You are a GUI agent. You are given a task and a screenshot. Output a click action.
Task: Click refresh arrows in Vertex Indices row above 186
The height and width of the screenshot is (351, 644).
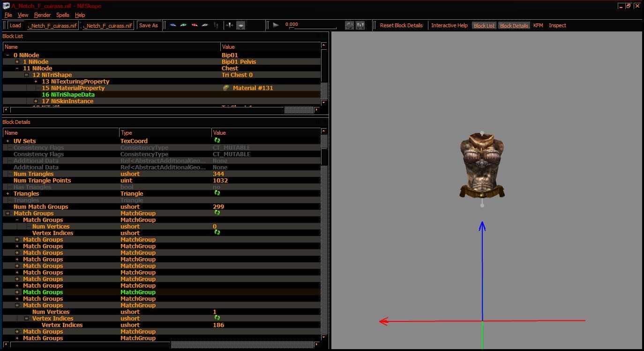(217, 318)
